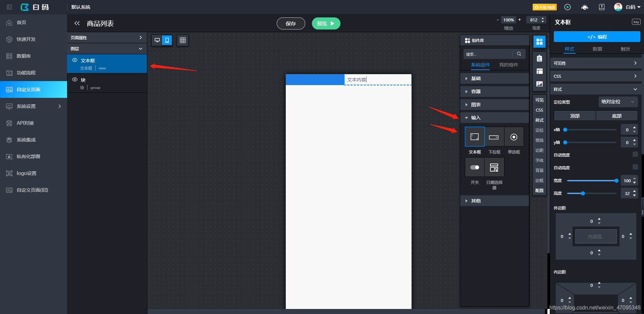Open the clipboard panel icon
The width and height of the screenshot is (644, 314).
pyautogui.click(x=539, y=58)
